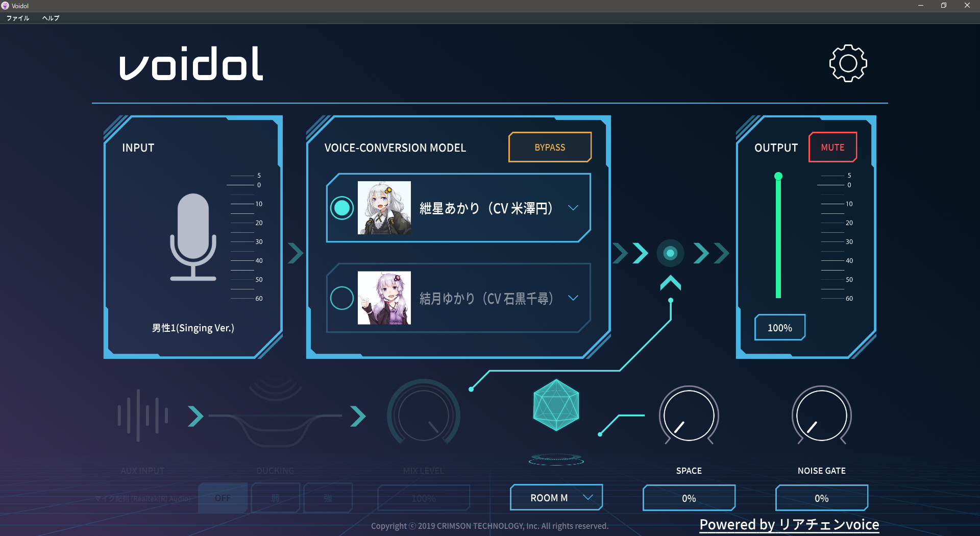Click the SPACE knob dial
The height and width of the screenshot is (536, 980).
tap(689, 415)
